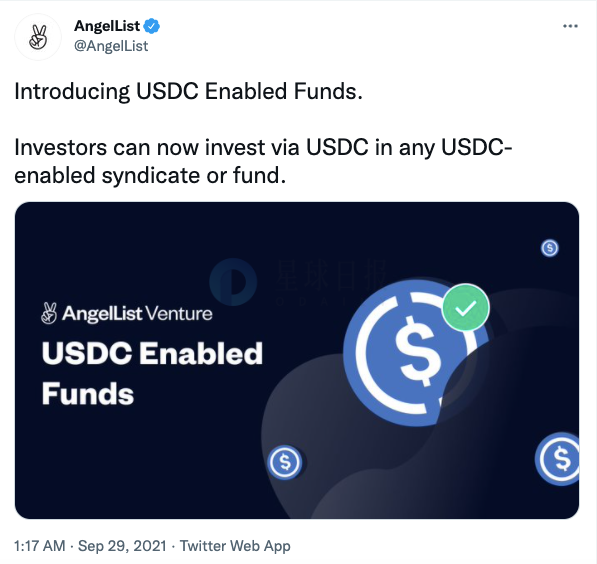Viewport: 597px width, 564px height.
Task: Click the small USDC coin at bottom center
Action: point(285,462)
